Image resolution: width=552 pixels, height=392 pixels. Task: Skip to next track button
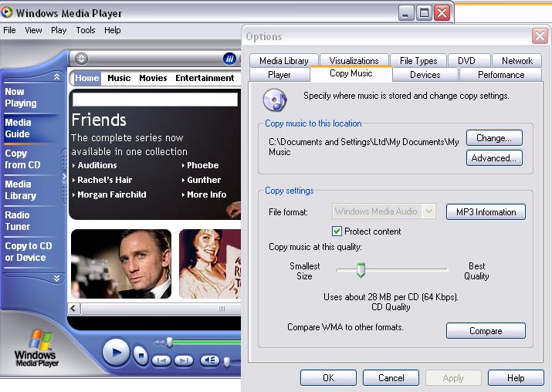(184, 360)
